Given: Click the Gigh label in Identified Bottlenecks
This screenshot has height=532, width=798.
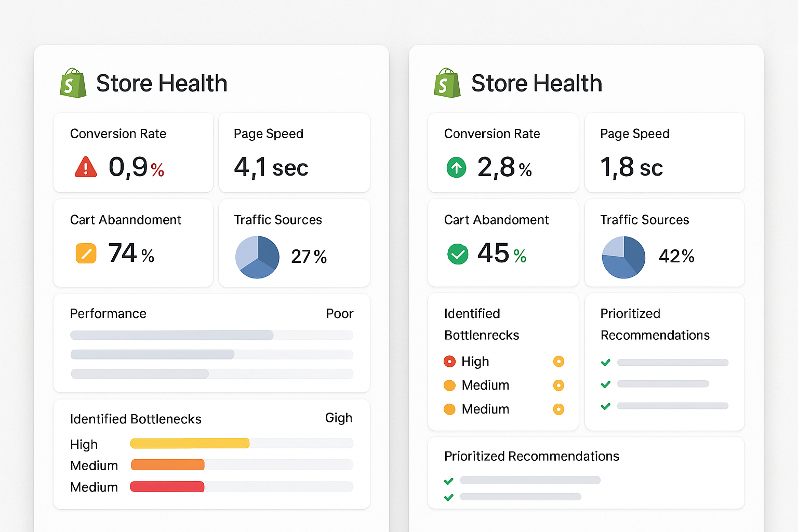Looking at the screenshot, I should click(338, 418).
